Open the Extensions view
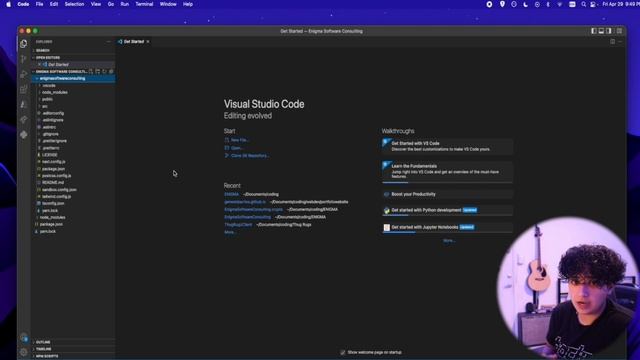Image resolution: width=640 pixels, height=360 pixels. click(x=24, y=89)
